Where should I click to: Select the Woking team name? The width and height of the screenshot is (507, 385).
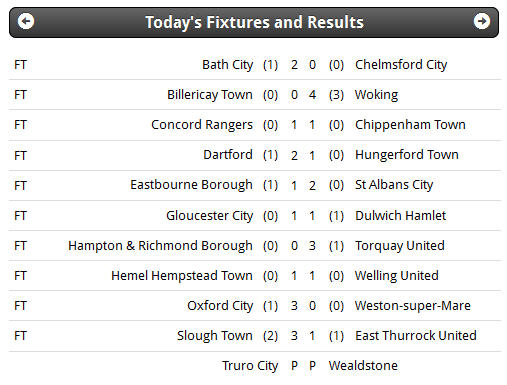[x=376, y=95]
